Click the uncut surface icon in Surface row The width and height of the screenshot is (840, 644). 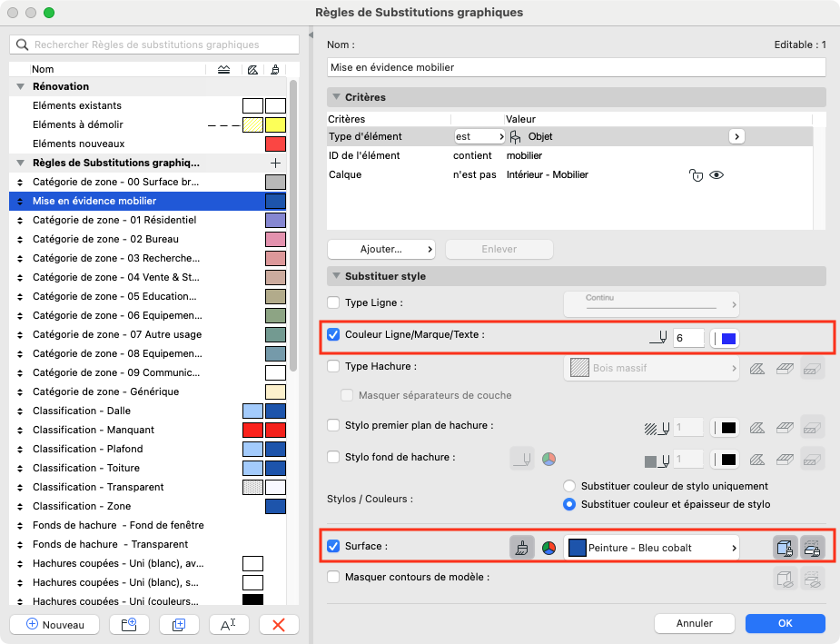(x=785, y=548)
